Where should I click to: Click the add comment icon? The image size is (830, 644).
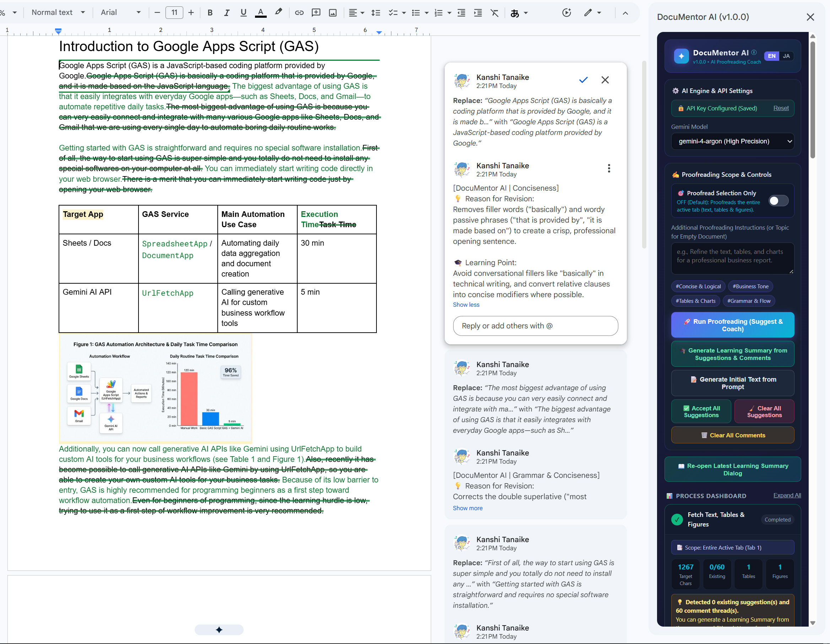click(x=316, y=12)
